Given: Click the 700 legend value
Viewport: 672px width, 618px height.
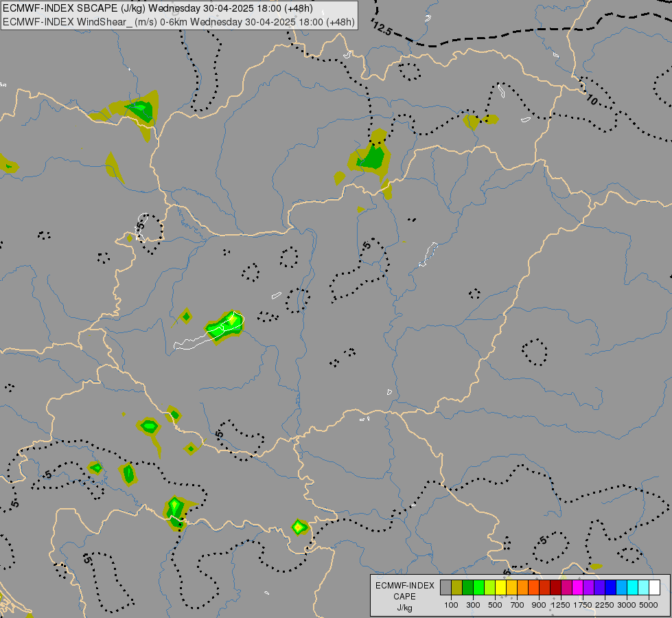Looking at the screenshot, I should (x=517, y=605).
